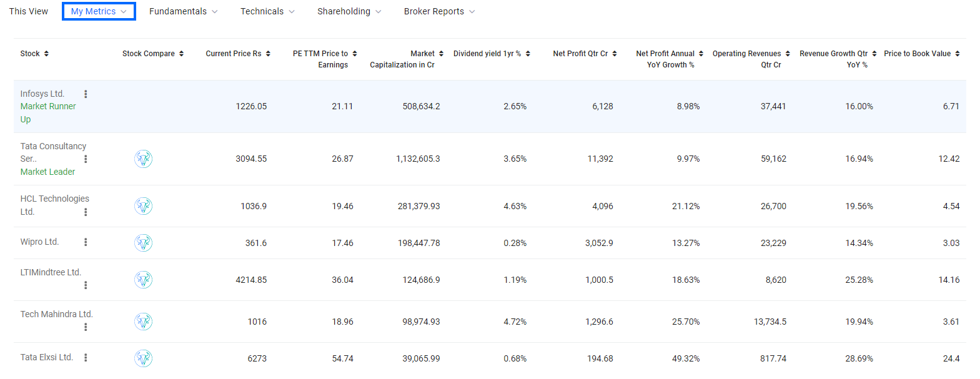
Task: Sort by Net Profit Annual YoY Growth arrows
Action: click(x=701, y=54)
